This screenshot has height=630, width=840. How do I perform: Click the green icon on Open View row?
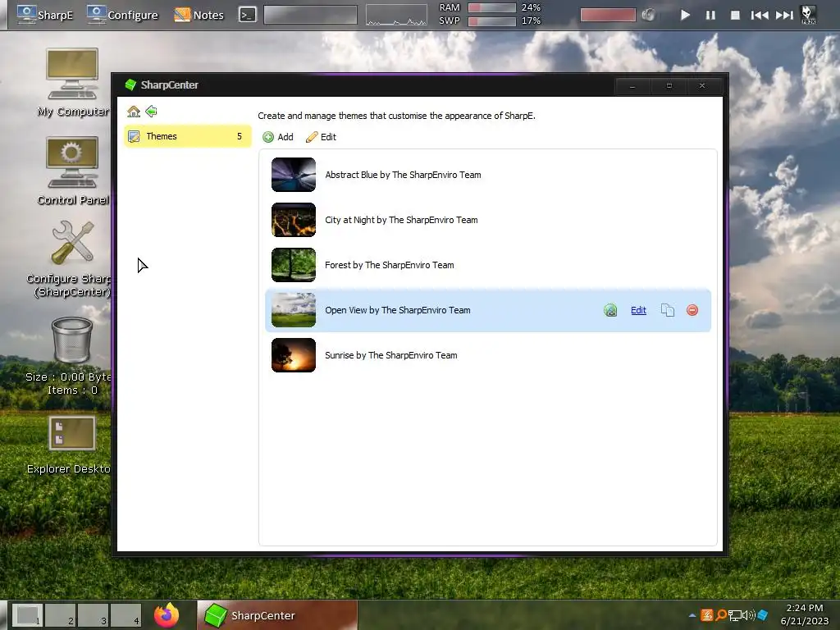coord(610,310)
